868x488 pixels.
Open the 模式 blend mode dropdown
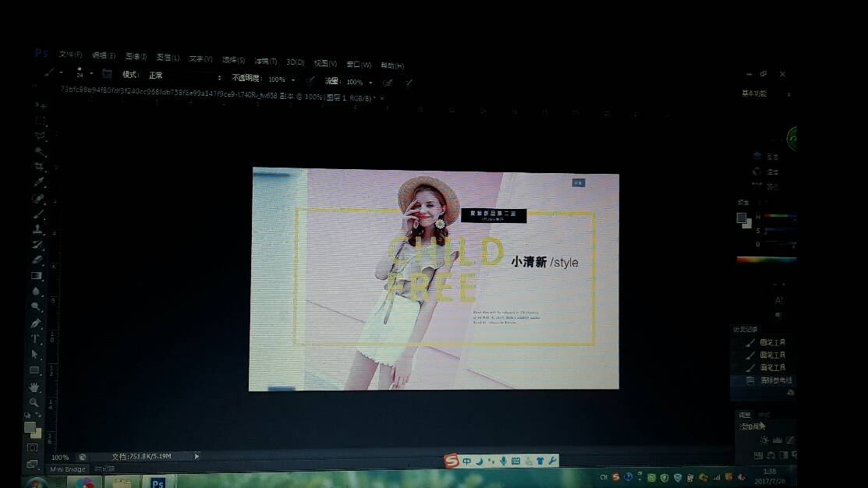point(185,76)
